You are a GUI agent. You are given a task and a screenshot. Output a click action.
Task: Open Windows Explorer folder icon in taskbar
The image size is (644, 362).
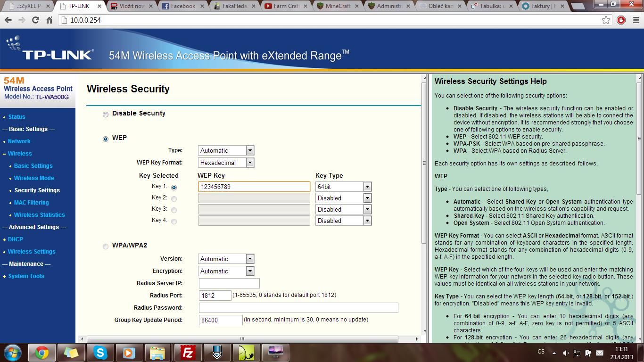coord(158,353)
